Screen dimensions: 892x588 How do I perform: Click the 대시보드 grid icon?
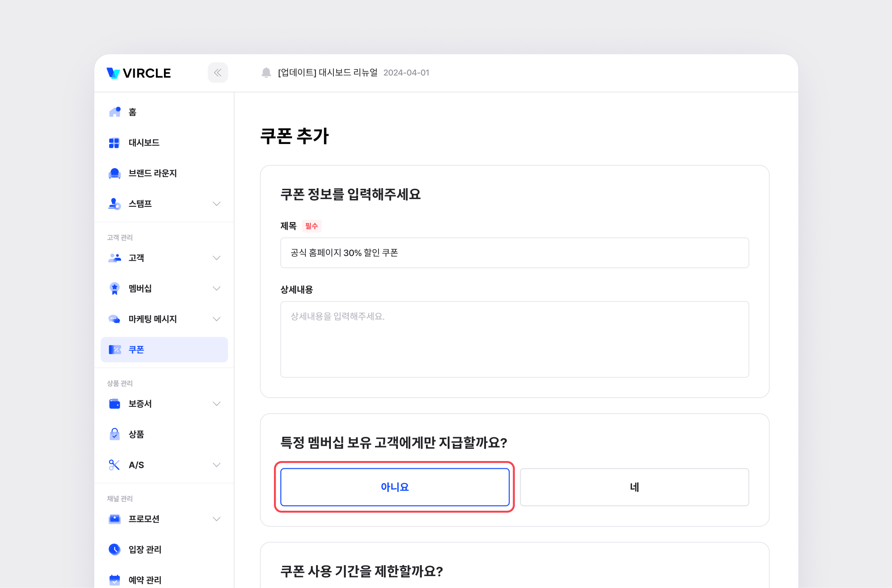click(114, 143)
